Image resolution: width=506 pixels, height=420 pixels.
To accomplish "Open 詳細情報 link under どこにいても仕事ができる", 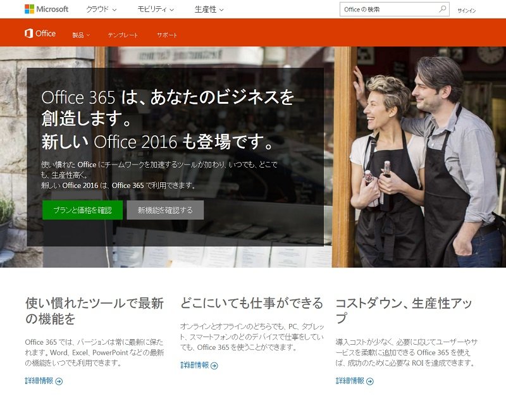I will [x=195, y=366].
